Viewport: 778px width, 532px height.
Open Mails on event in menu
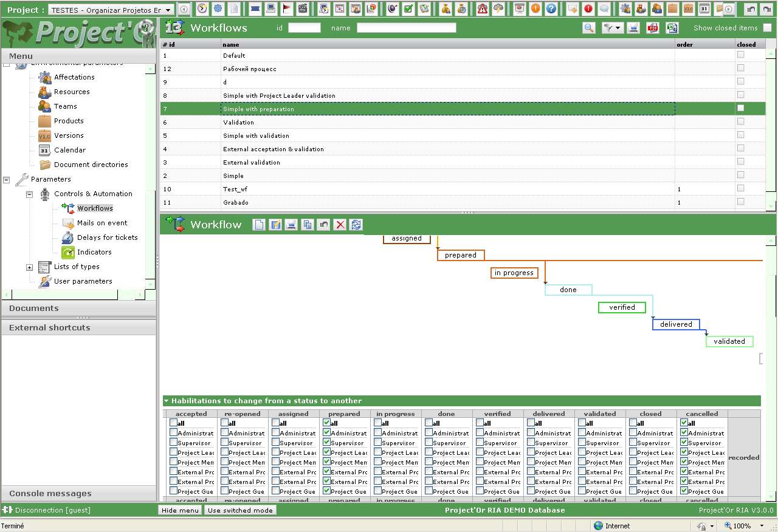[102, 223]
